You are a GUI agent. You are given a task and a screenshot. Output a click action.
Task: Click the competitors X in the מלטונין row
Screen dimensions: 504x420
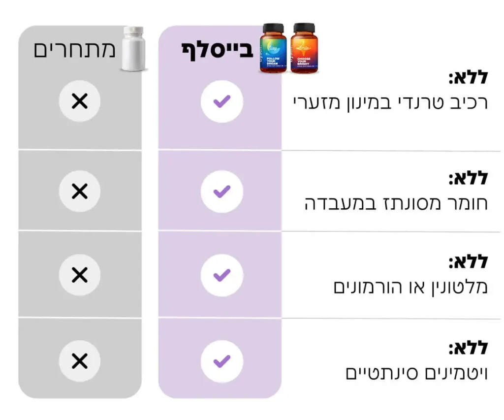click(79, 275)
